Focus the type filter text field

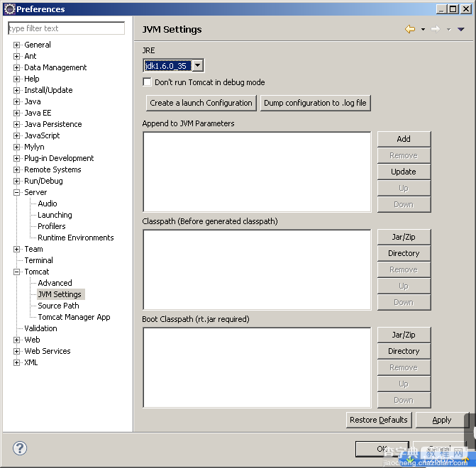point(67,28)
